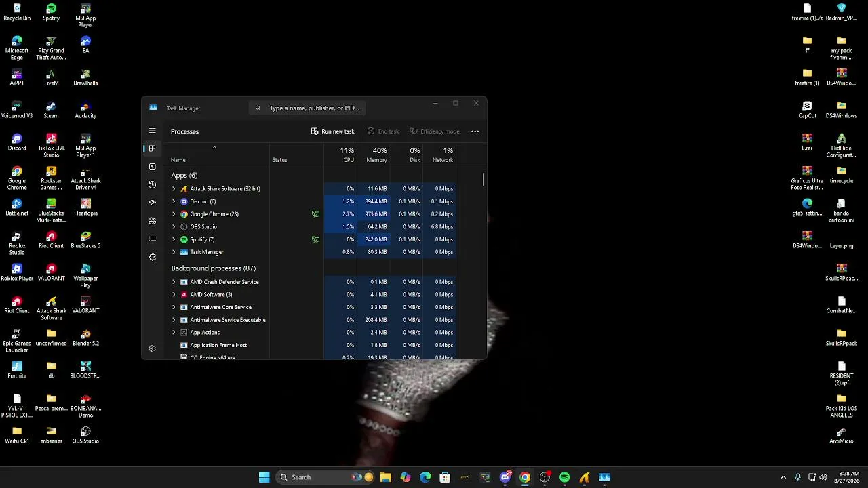Image resolution: width=868 pixels, height=488 pixels.
Task: Click Google Chrome's 975.6 MB memory cell
Action: pyautogui.click(x=372, y=214)
